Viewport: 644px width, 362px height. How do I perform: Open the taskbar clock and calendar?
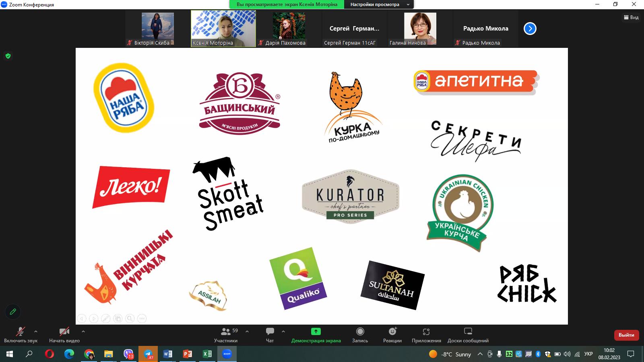pos(609,354)
